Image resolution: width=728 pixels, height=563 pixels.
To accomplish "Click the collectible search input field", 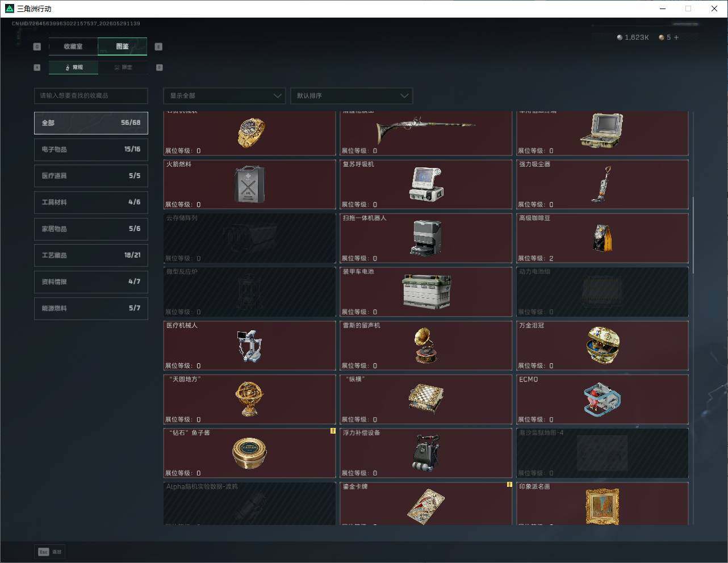I will coord(91,95).
